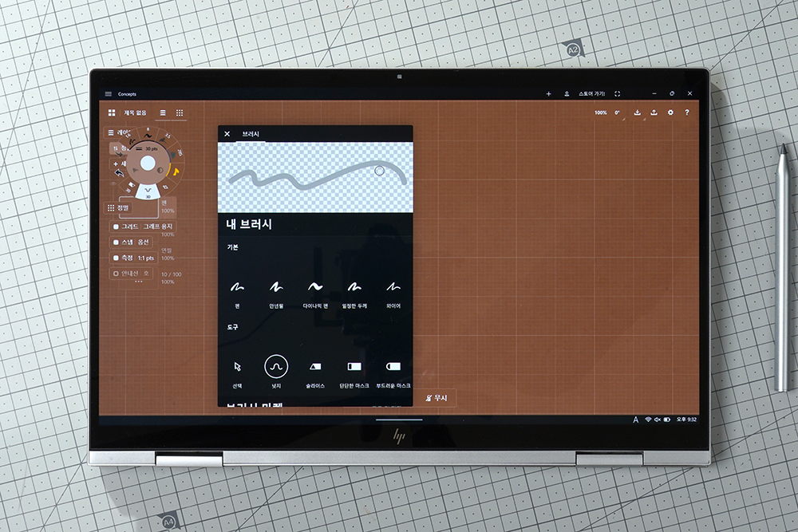Switch to the 브러시 tab
The width and height of the screenshot is (798, 532).
(251, 134)
